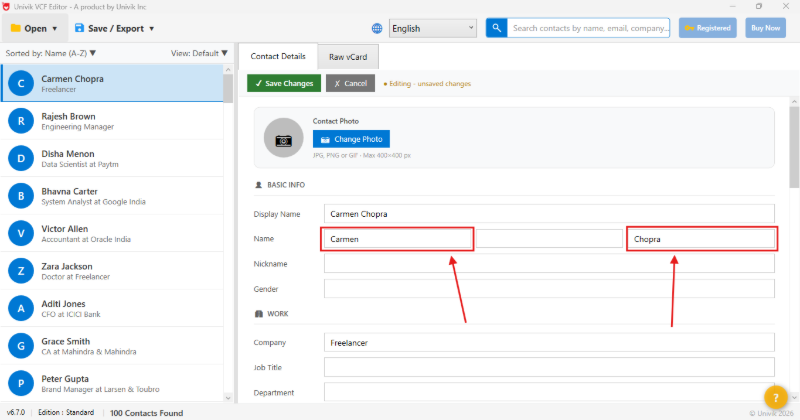
Task: Click the Univik app logo in title bar
Action: (x=6, y=7)
